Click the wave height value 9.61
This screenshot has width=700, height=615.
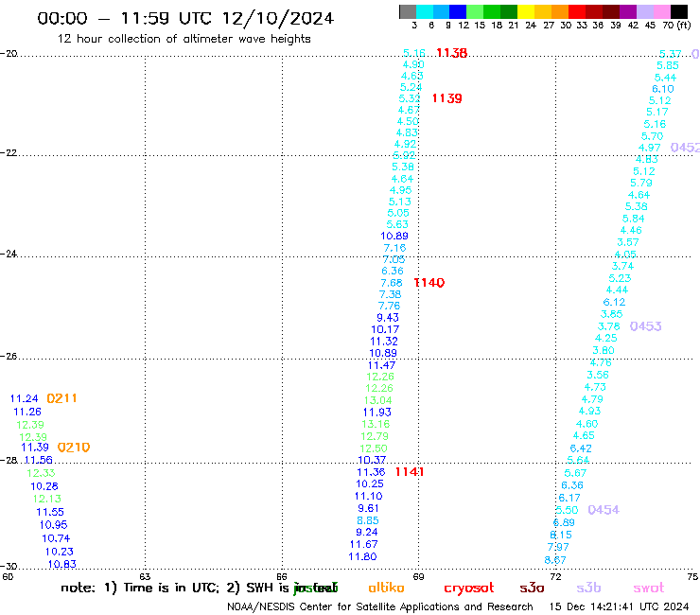[x=368, y=508]
